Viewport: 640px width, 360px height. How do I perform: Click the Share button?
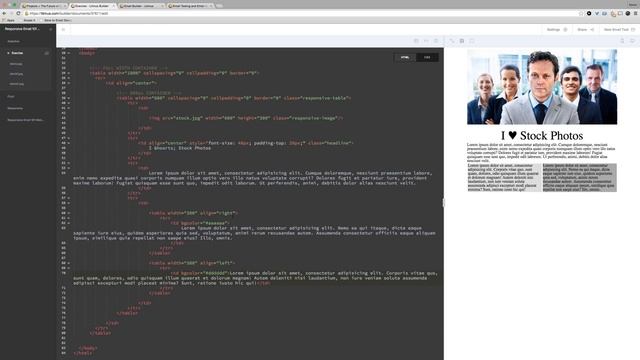click(x=585, y=30)
